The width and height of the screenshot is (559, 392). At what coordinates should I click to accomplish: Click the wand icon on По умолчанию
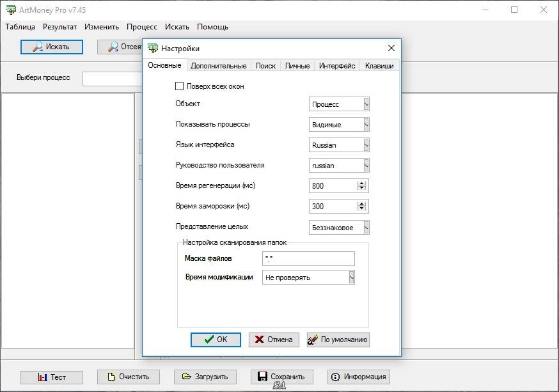pyautogui.click(x=313, y=340)
